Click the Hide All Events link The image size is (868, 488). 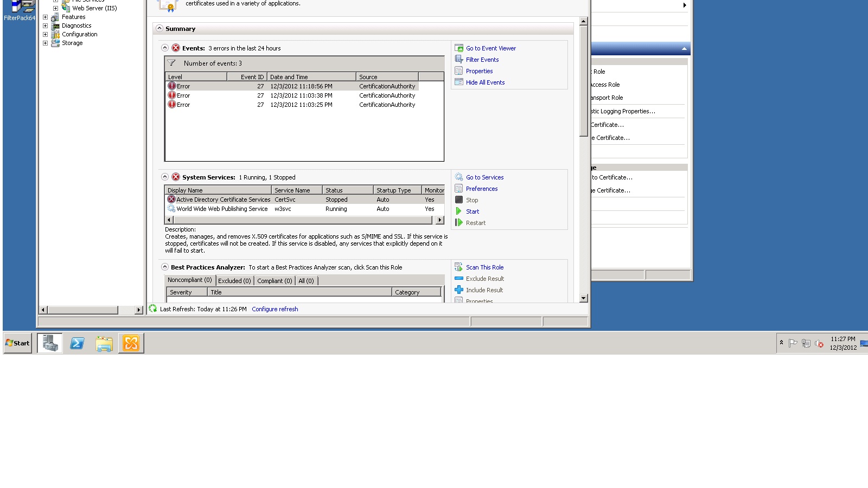tap(485, 82)
